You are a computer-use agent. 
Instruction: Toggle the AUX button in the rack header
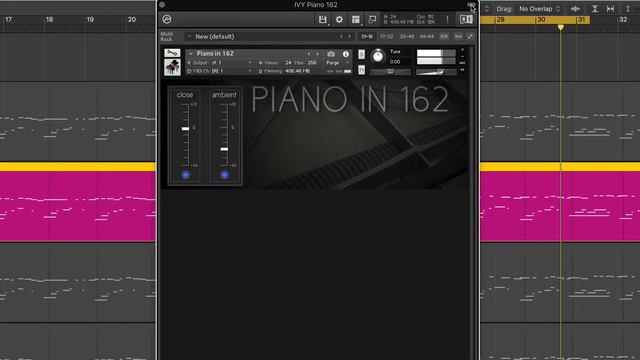click(x=458, y=36)
